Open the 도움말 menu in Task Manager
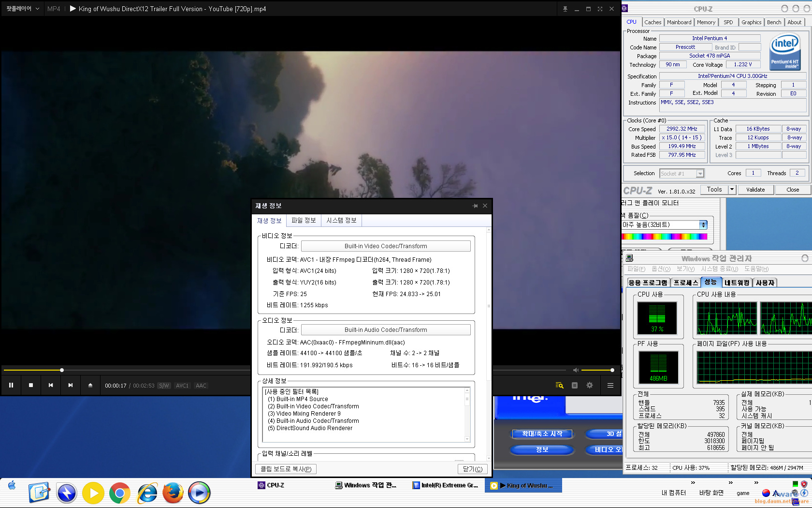 756,269
